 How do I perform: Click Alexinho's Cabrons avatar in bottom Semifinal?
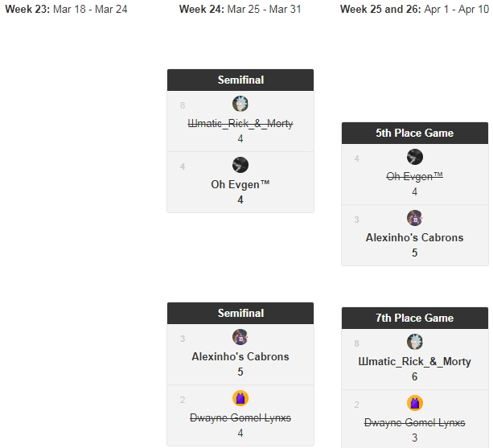point(240,337)
